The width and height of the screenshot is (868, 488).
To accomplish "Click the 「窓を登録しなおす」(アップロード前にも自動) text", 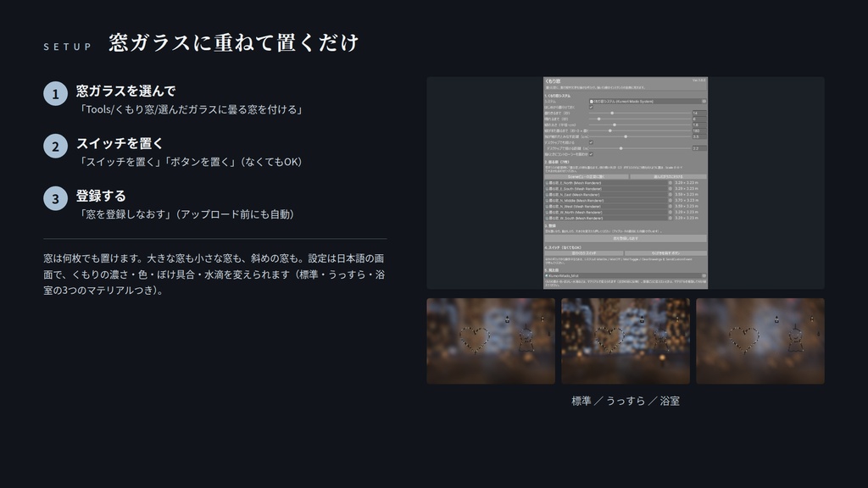I will [x=187, y=214].
